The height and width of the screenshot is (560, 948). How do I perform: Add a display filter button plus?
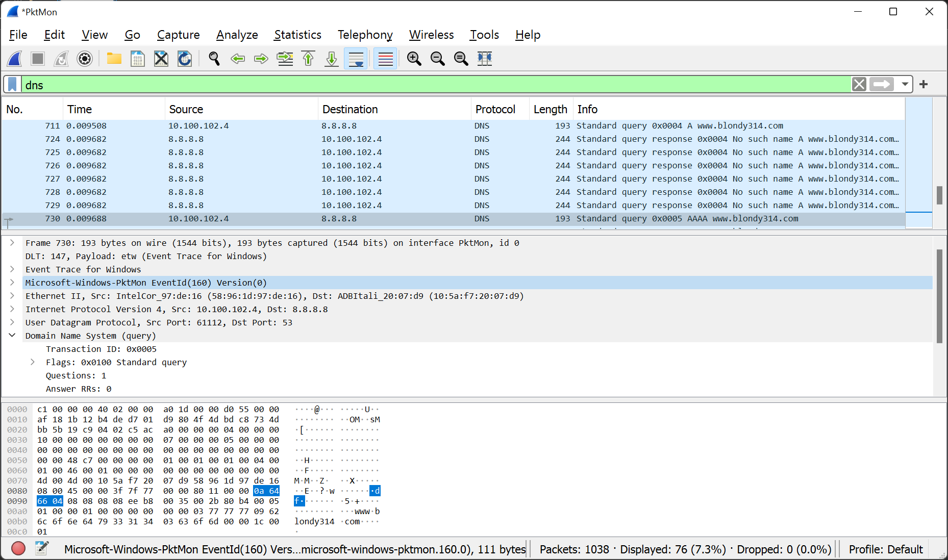coord(924,84)
